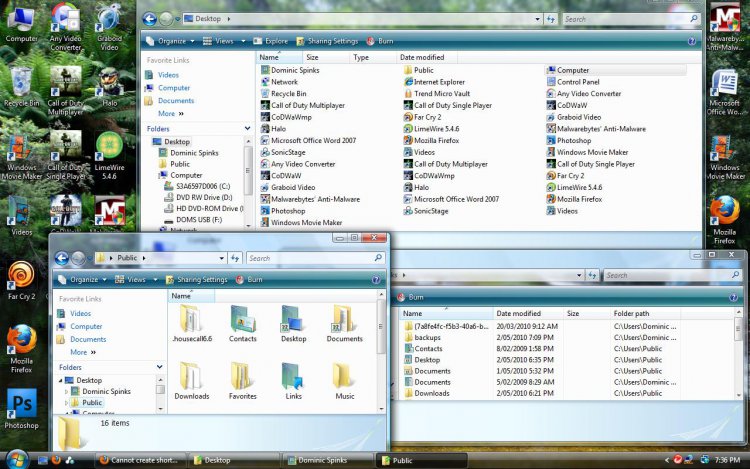Collapse Folders pane in Desktop window
The image size is (750, 469).
(x=247, y=129)
